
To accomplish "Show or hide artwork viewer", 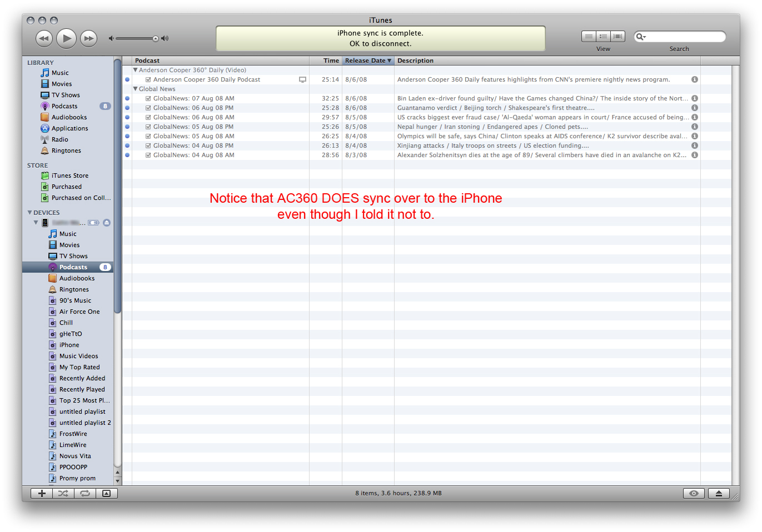I will click(x=107, y=493).
